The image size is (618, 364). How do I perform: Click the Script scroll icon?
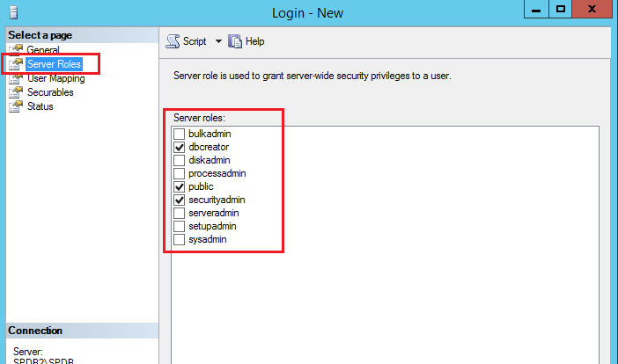173,41
